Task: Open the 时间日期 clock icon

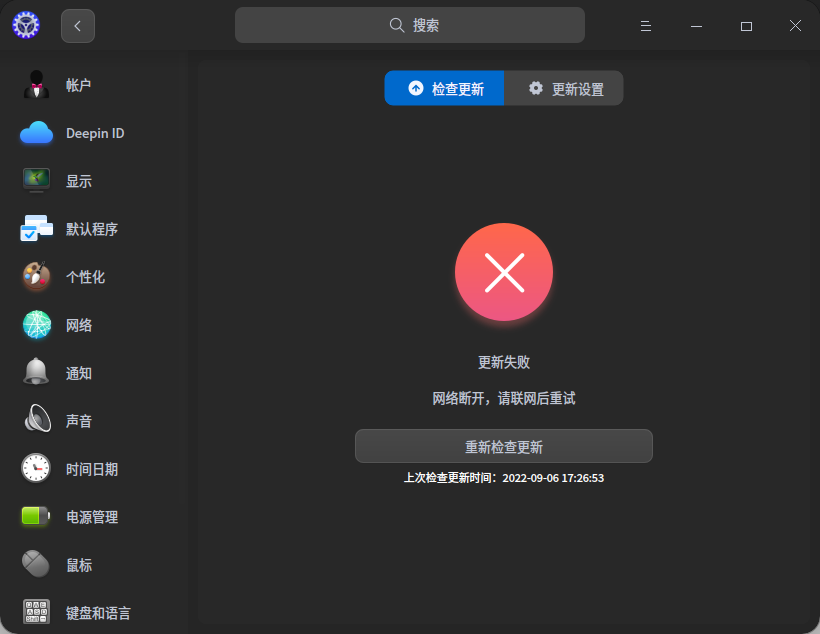Action: tap(36, 468)
